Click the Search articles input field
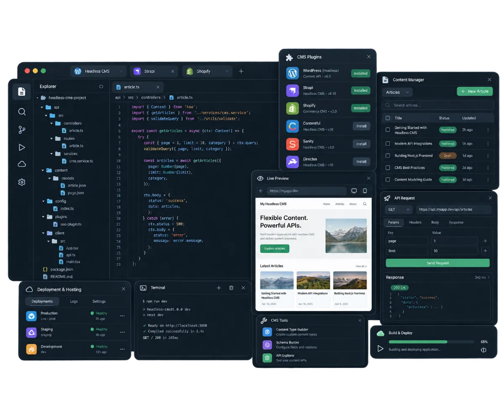504x420 pixels. [438, 105]
